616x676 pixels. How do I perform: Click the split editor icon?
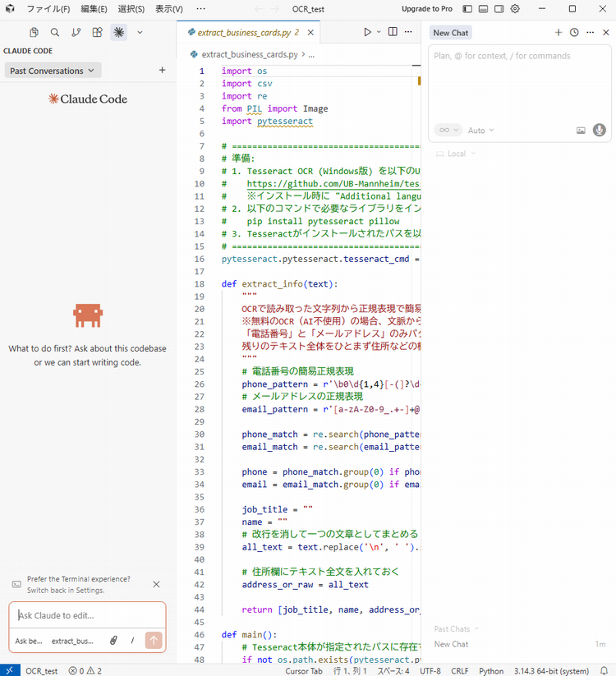click(393, 32)
